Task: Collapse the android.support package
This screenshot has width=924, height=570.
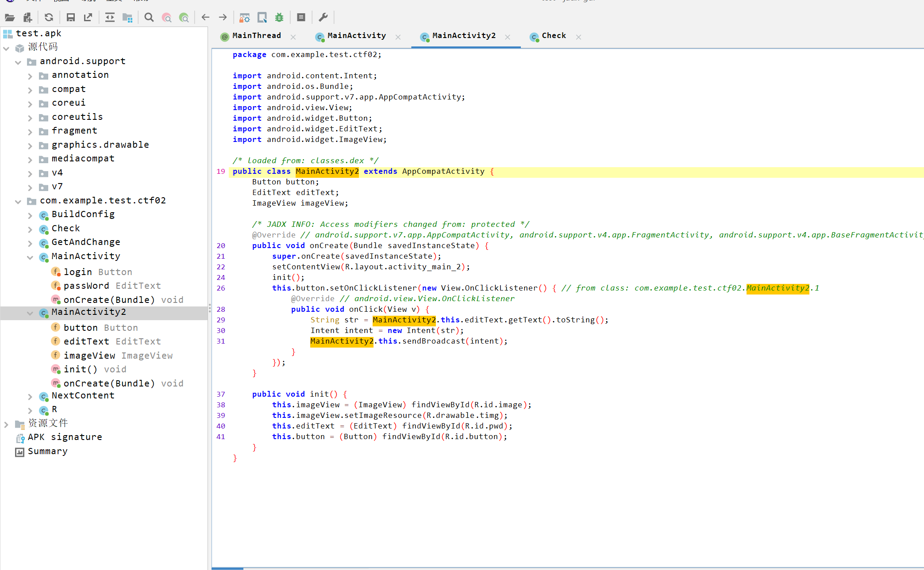Action: 18,62
